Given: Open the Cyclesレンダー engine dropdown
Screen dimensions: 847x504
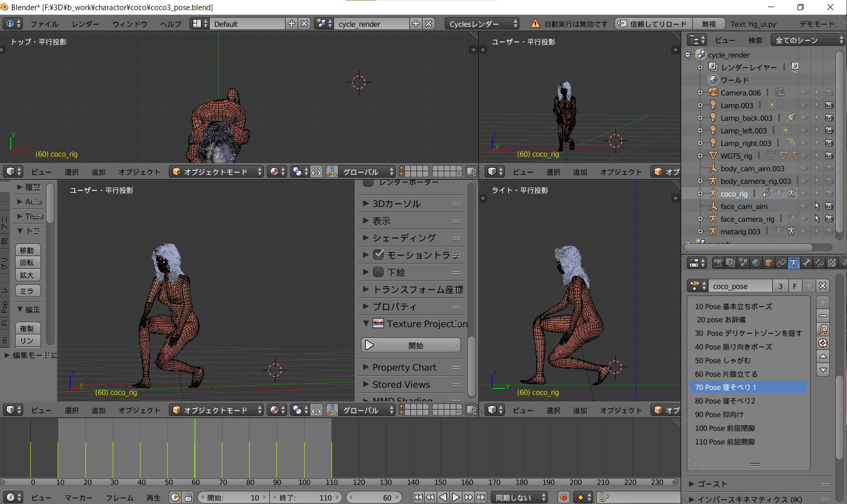Looking at the screenshot, I should coord(483,24).
